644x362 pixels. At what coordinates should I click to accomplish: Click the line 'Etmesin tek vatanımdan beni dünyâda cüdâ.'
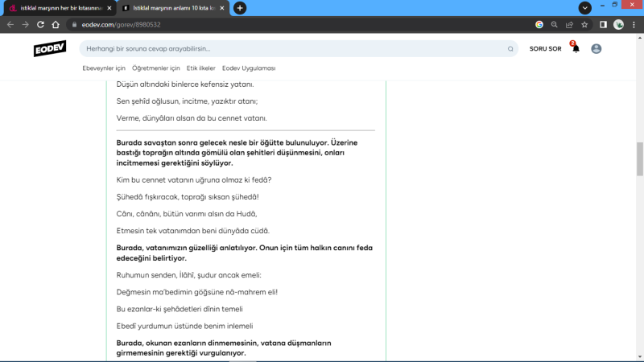coord(192,231)
